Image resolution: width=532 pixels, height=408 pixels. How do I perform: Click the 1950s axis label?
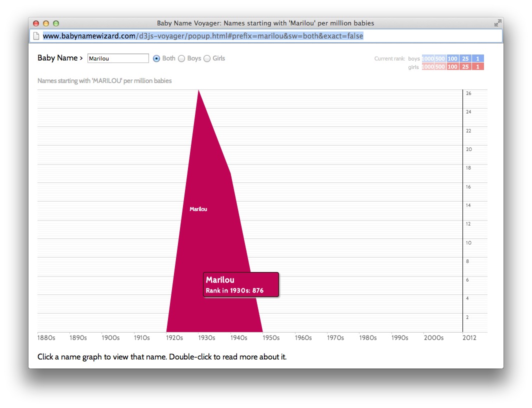tap(271, 338)
